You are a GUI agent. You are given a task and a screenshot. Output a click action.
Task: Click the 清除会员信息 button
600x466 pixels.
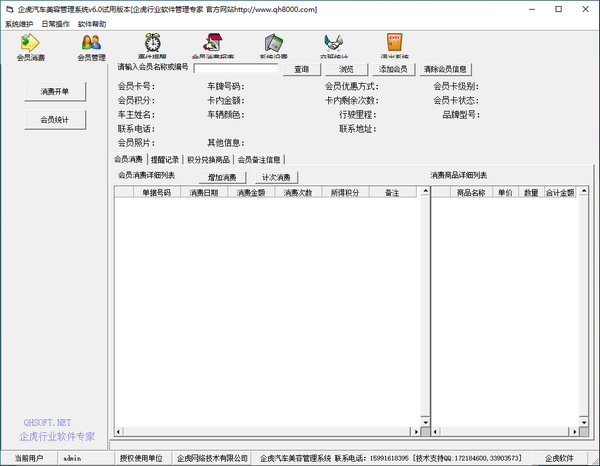(x=445, y=69)
